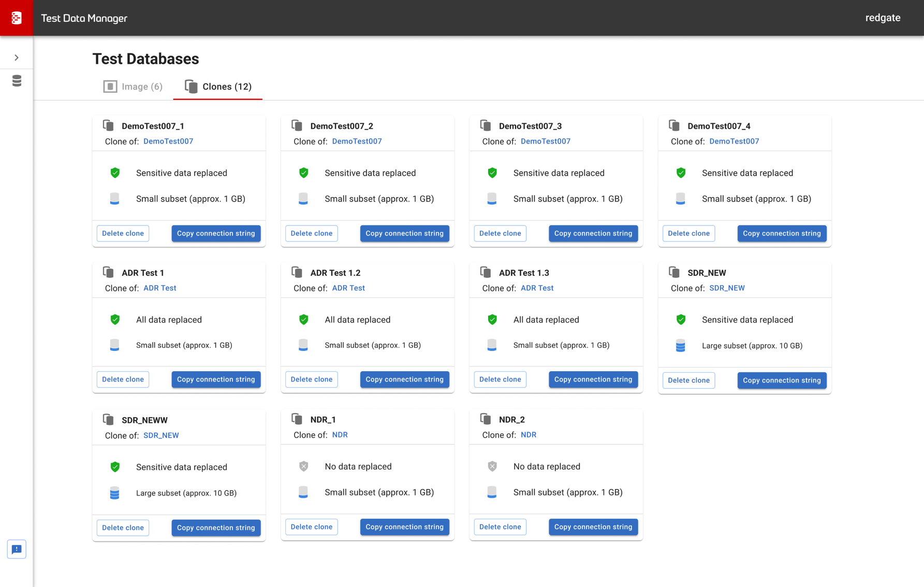This screenshot has height=587, width=924.
Task: Delete the DemoTest007_2 clone
Action: tap(312, 233)
